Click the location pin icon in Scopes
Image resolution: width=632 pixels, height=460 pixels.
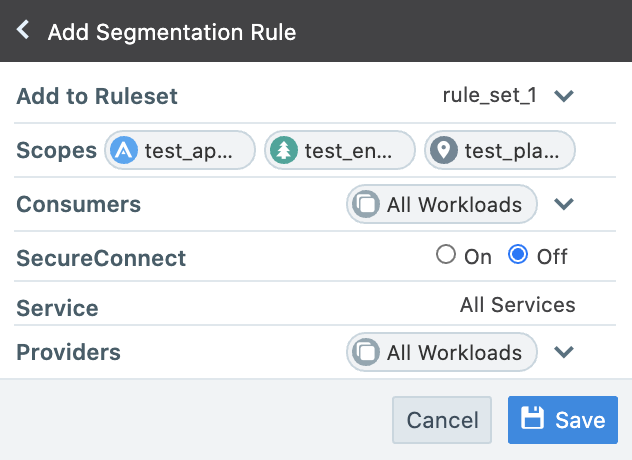click(x=444, y=150)
